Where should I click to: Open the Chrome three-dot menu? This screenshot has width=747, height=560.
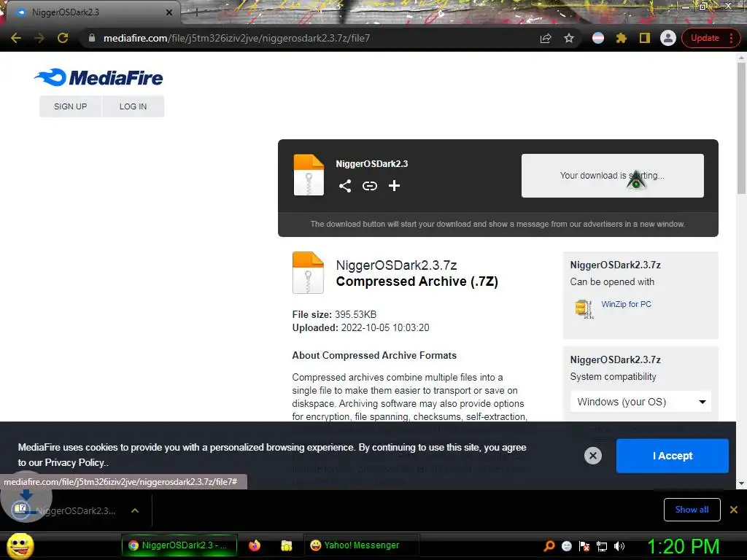[x=732, y=38]
